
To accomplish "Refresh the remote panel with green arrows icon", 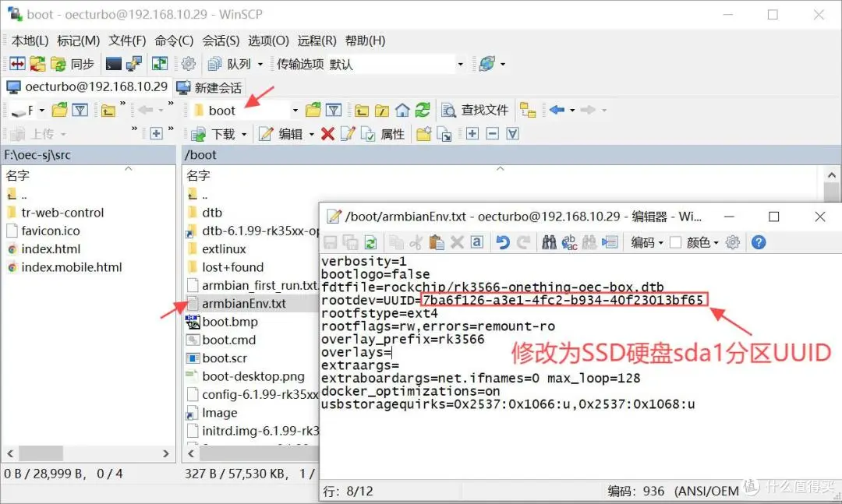I will click(423, 110).
